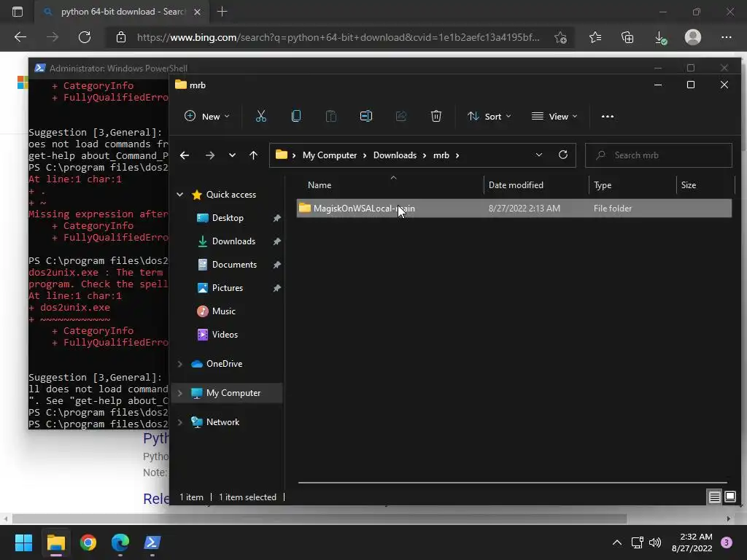Click the Share icon in Explorer toolbar
747x560 pixels.
(x=401, y=116)
